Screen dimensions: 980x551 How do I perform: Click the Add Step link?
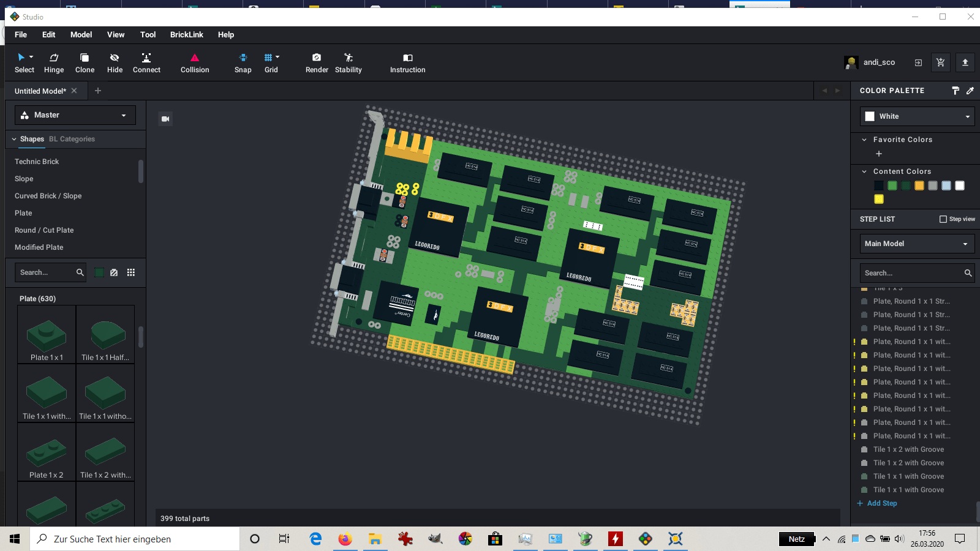877,503
